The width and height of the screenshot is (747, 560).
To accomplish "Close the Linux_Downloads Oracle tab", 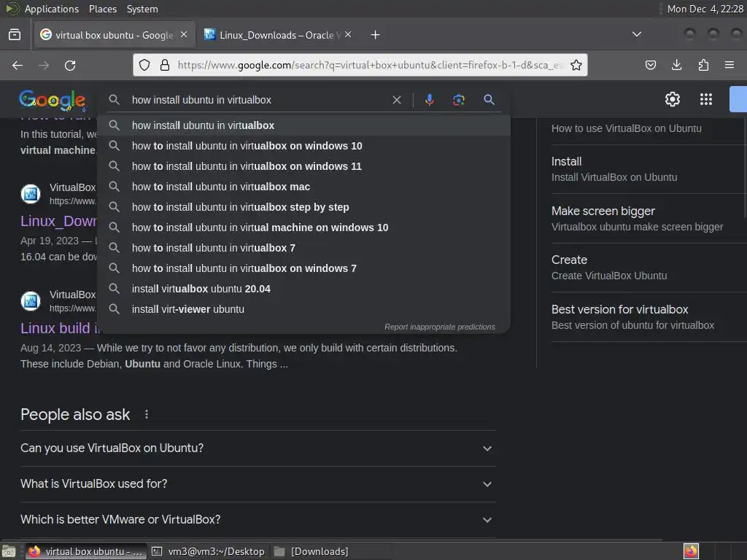I will [348, 35].
